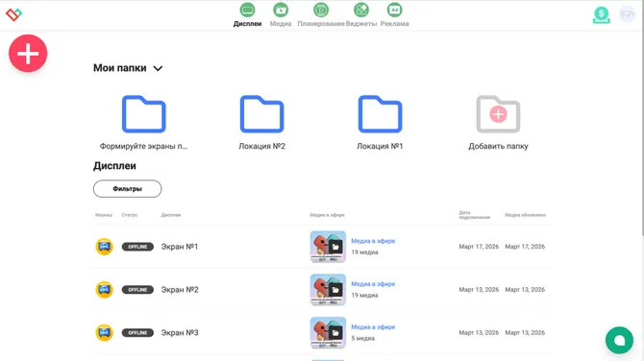Open the media thumbnail for Экран №1

pyautogui.click(x=328, y=247)
